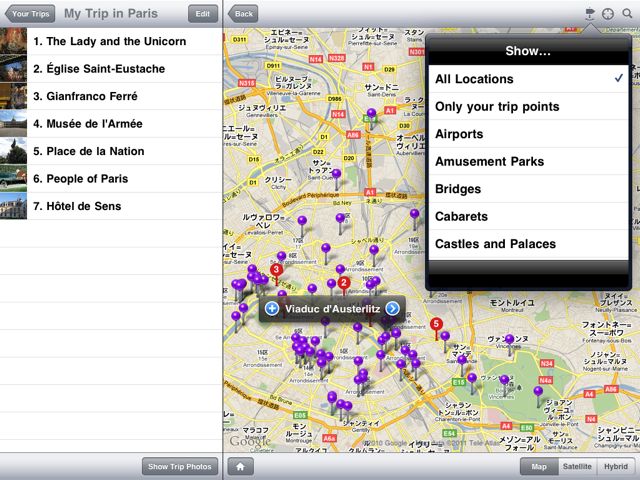640x480 pixels.
Task: Filter map by Castles and Palaces
Action: (528, 244)
